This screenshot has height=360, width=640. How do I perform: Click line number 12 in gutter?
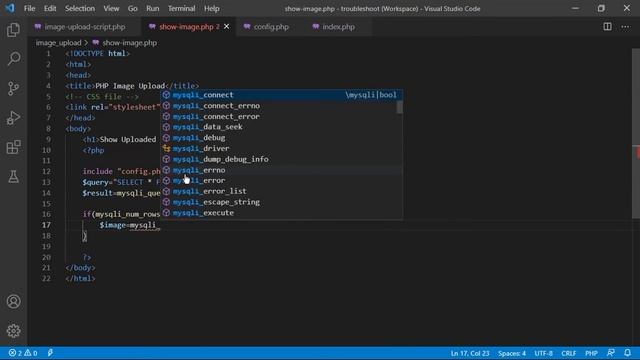coord(46,171)
